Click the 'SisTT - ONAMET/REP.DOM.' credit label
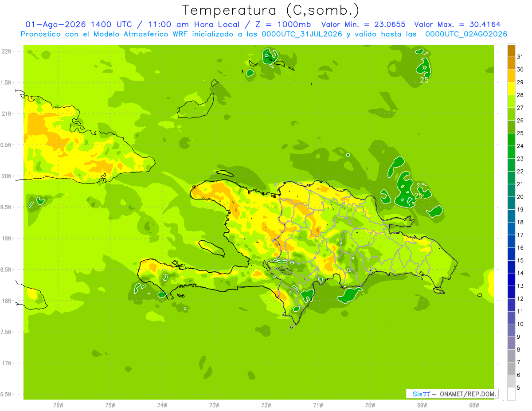 [x=452, y=394]
